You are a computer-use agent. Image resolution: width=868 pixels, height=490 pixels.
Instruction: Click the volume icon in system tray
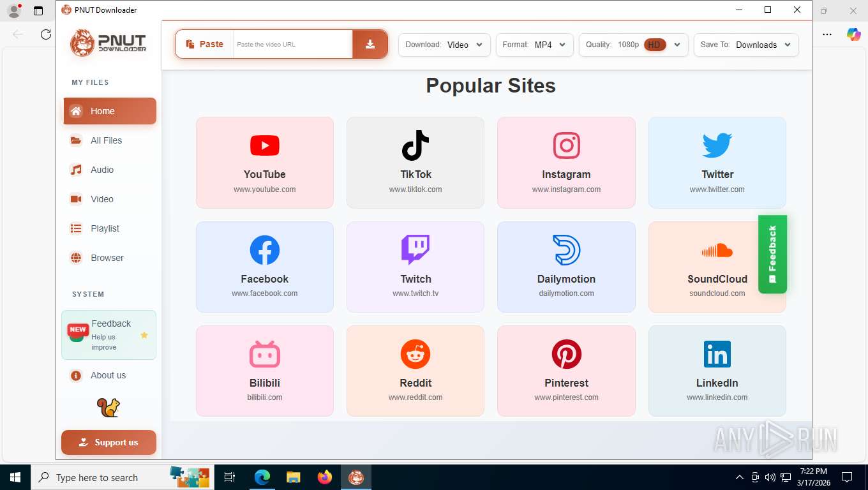[x=770, y=477]
